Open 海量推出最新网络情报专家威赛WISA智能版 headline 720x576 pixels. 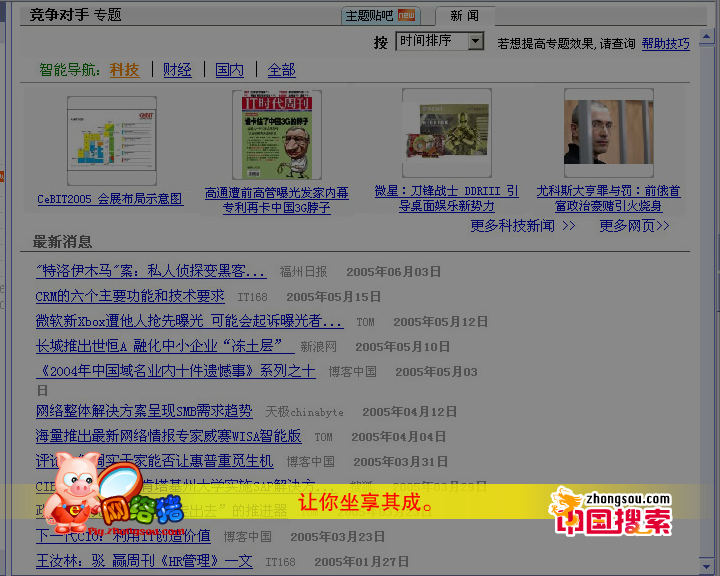[x=168, y=436]
